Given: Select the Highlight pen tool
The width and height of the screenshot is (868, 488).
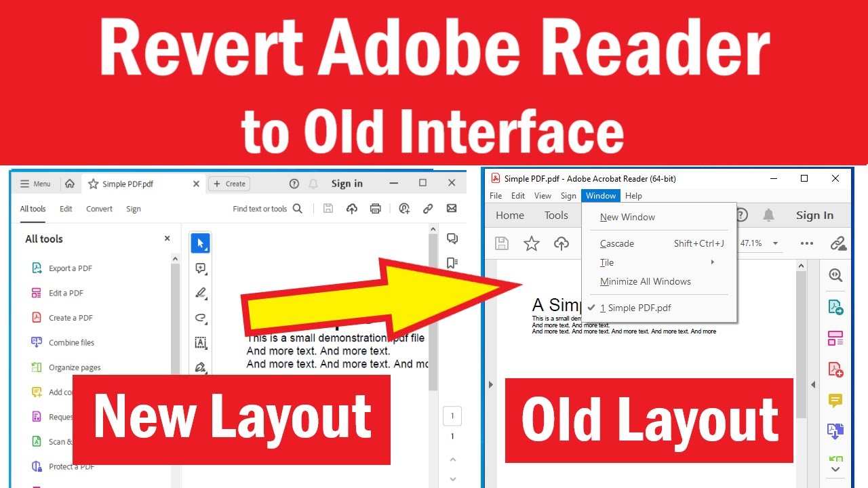Looking at the screenshot, I should tap(200, 293).
